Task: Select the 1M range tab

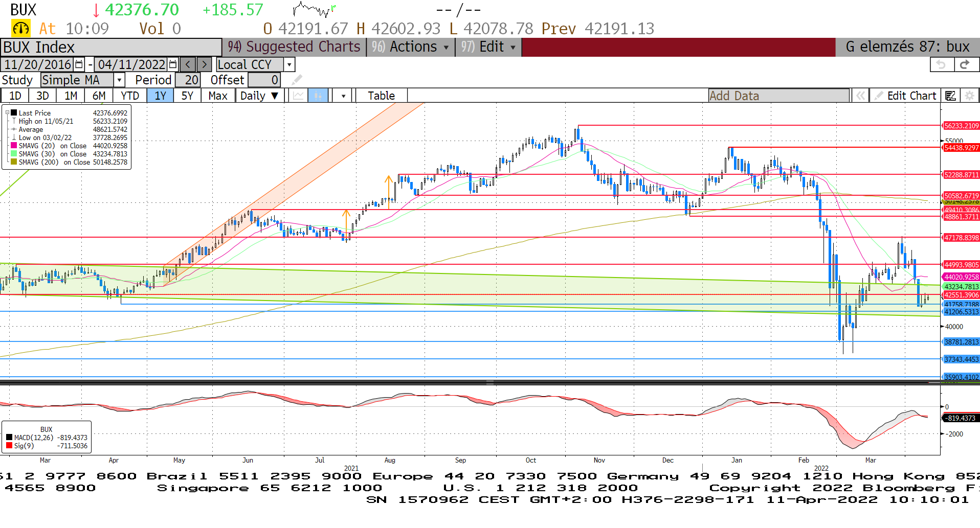Action: tap(71, 96)
